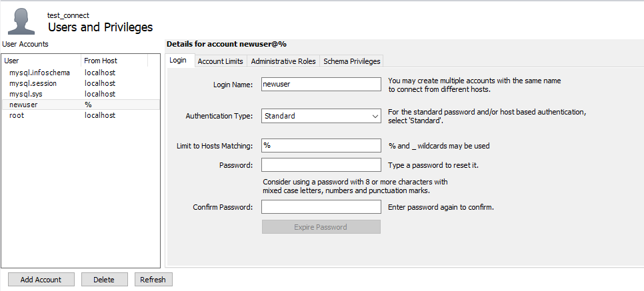The height and width of the screenshot is (291, 644).
Task: Click the Expire Password button
Action: [321, 227]
